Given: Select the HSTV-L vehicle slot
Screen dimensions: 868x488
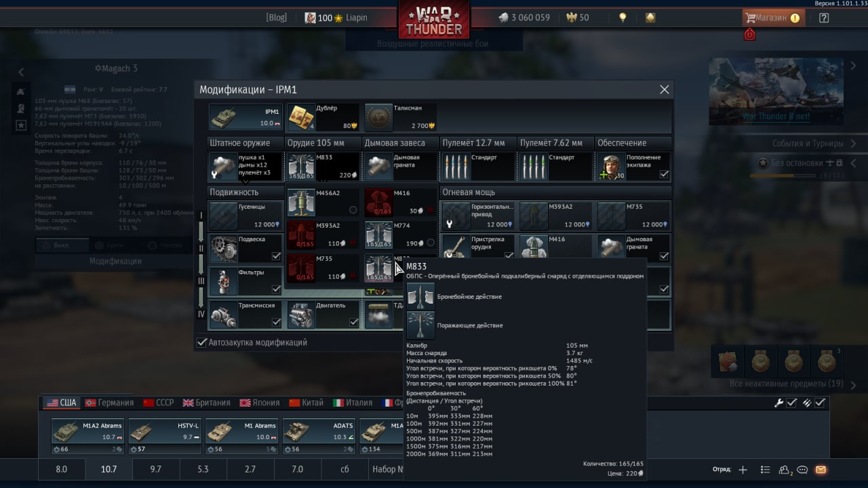Looking at the screenshot, I should (165, 436).
